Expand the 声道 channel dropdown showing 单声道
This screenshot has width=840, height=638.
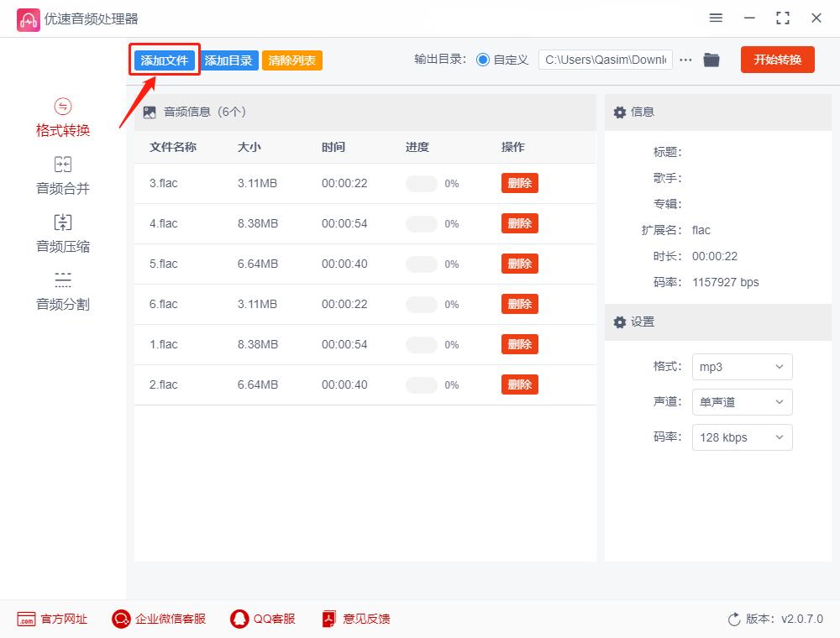[x=742, y=402]
